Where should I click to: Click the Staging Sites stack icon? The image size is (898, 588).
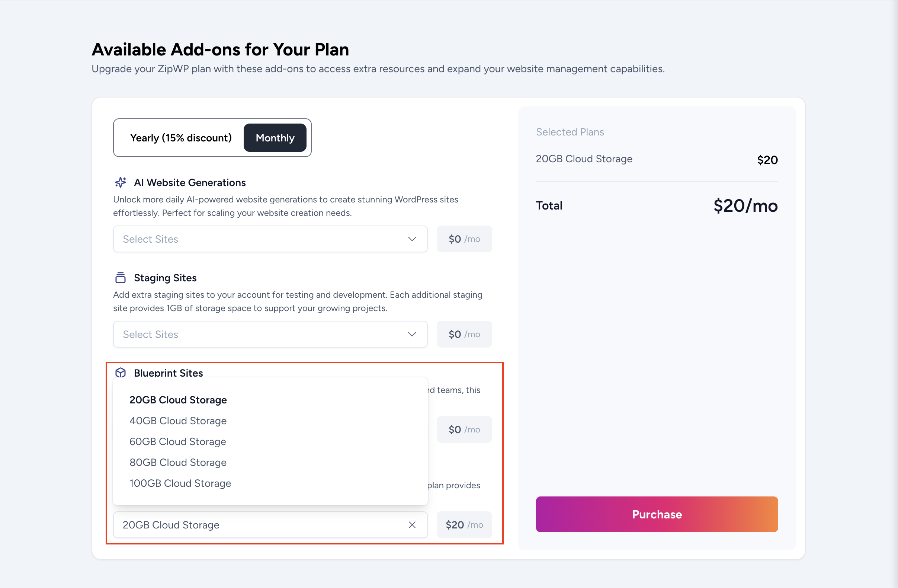[121, 278]
